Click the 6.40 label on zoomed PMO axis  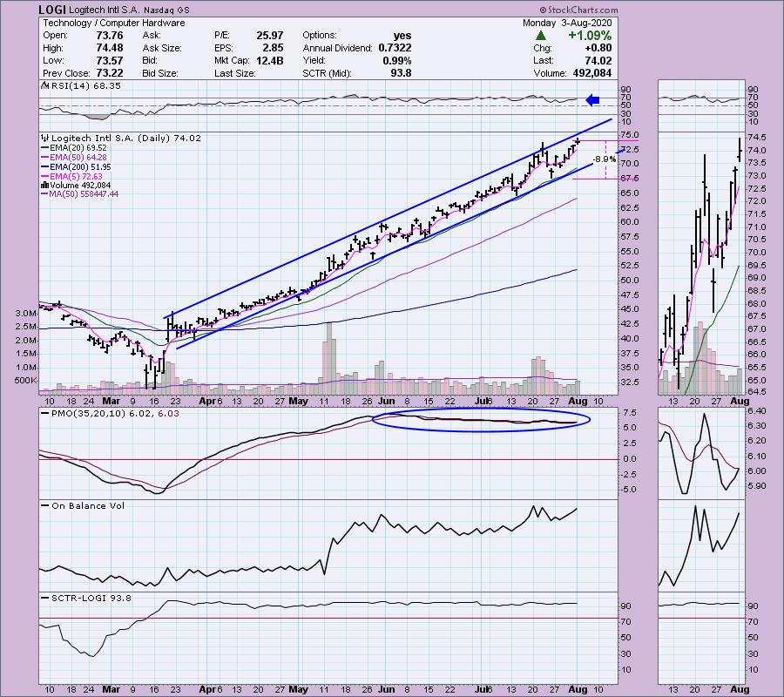[755, 411]
